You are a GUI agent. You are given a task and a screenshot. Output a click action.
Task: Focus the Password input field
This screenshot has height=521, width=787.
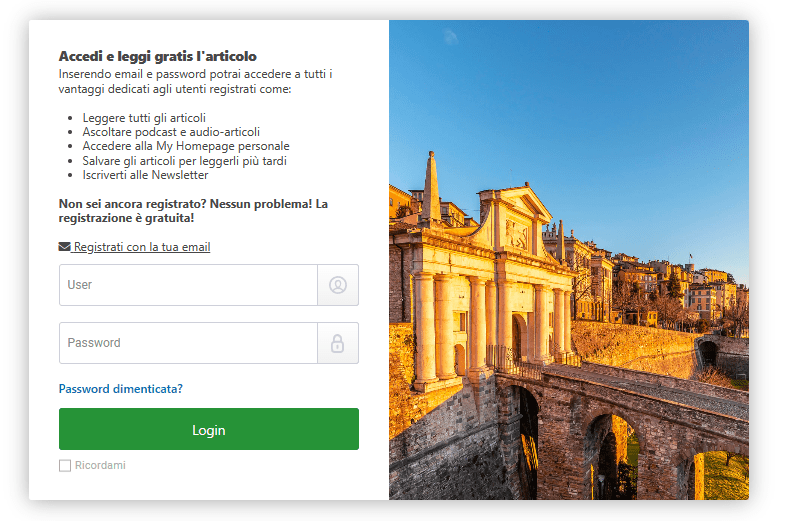(x=188, y=343)
